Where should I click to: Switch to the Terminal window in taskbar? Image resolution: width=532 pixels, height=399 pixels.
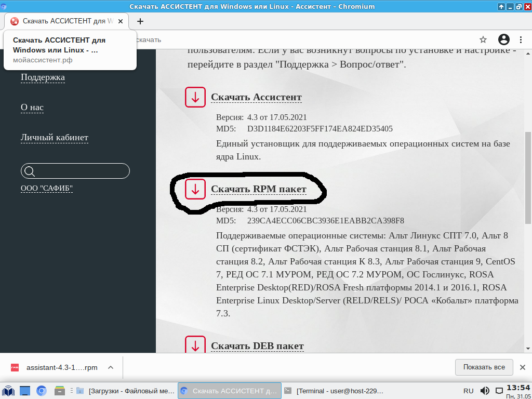[x=334, y=391]
